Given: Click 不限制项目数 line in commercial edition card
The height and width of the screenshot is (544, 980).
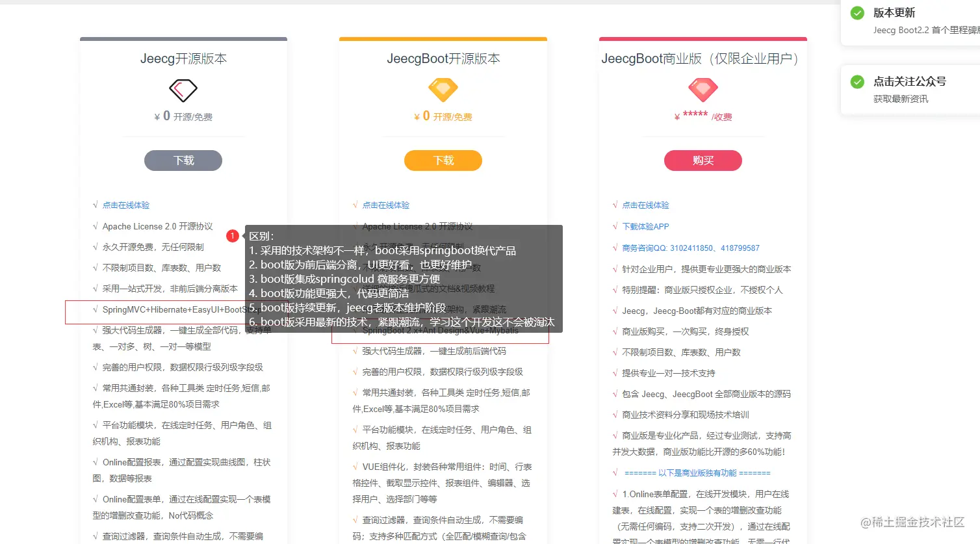Looking at the screenshot, I should 682,352.
